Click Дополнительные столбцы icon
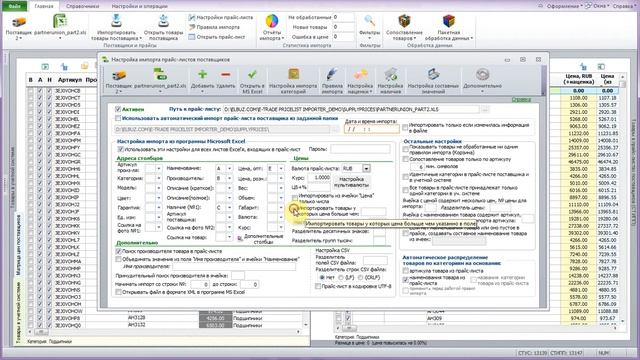This screenshot has height=360, width=640. pos(240,239)
